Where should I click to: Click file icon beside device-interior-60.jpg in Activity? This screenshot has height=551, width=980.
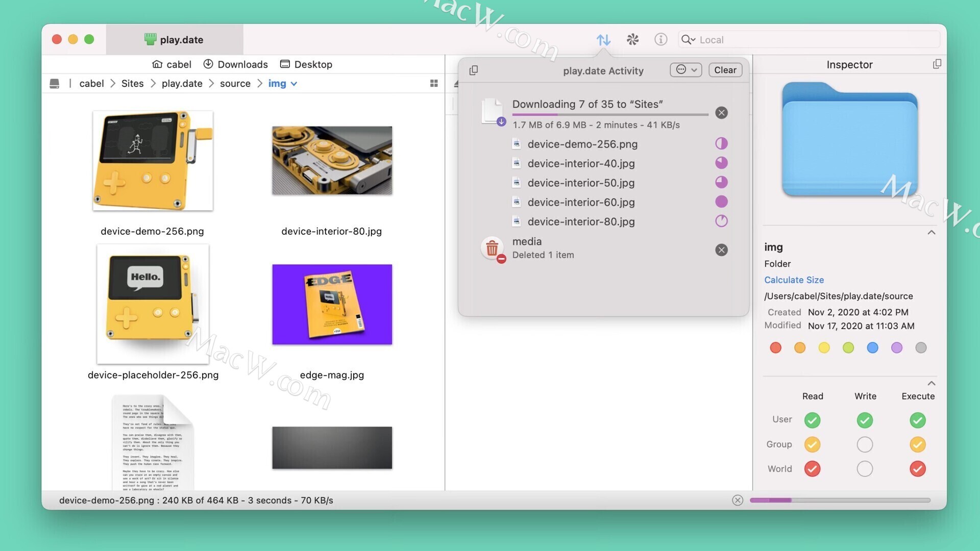pyautogui.click(x=517, y=202)
